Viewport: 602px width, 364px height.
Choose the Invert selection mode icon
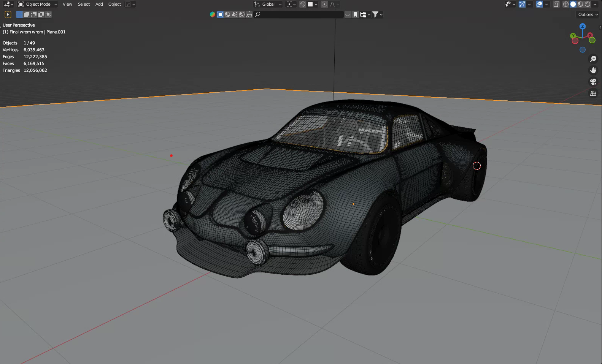(41, 14)
